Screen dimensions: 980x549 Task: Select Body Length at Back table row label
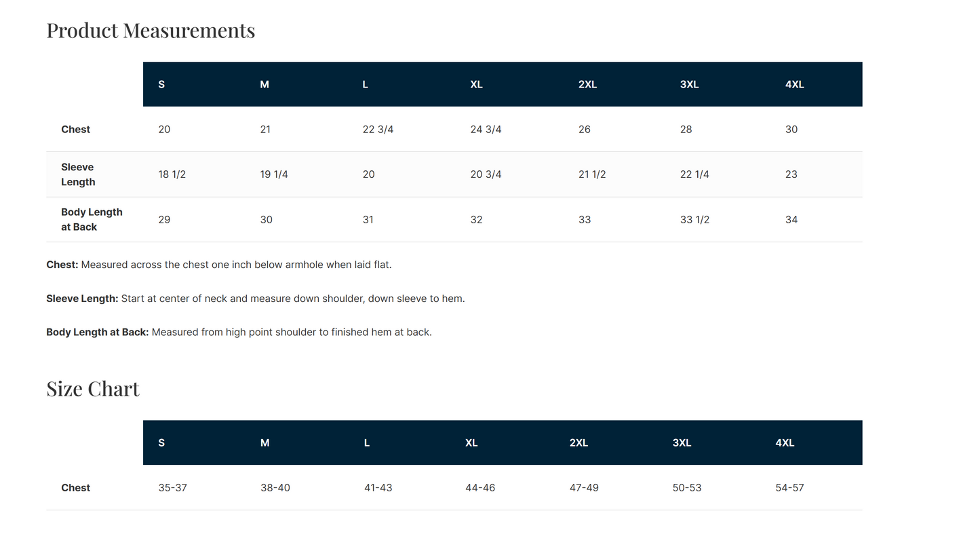(x=92, y=220)
